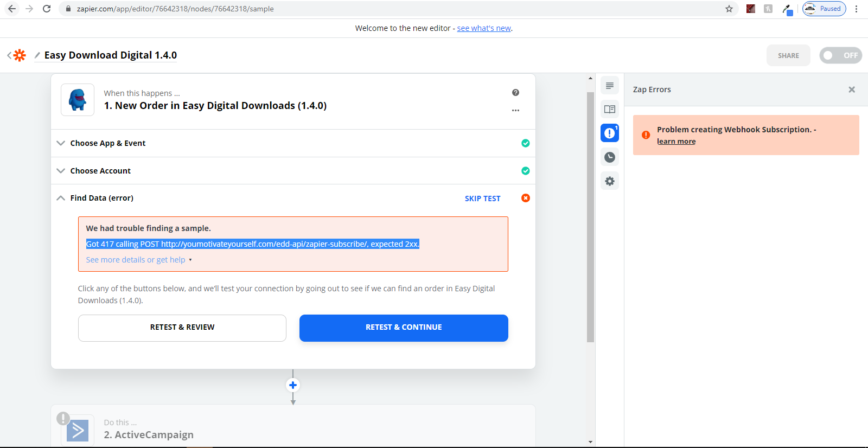Click the browser address bar URL
The width and height of the screenshot is (868, 448).
pyautogui.click(x=175, y=9)
